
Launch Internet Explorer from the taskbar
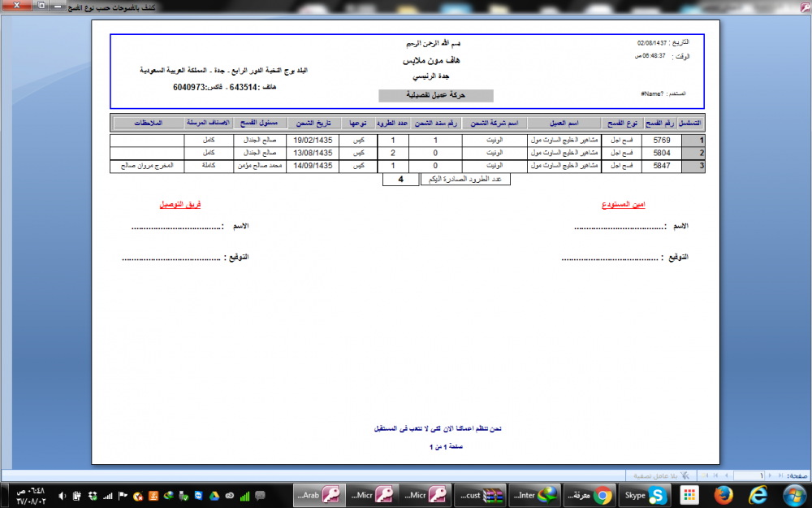[758, 495]
